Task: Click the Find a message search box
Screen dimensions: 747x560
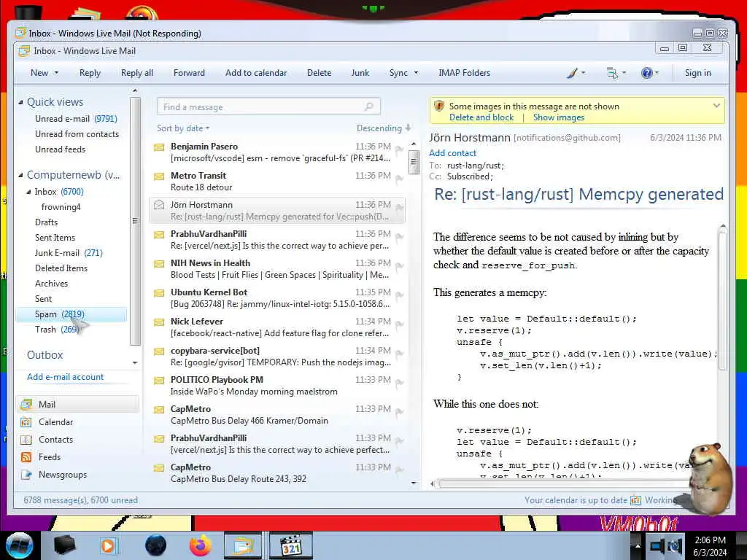Action: 268,106
